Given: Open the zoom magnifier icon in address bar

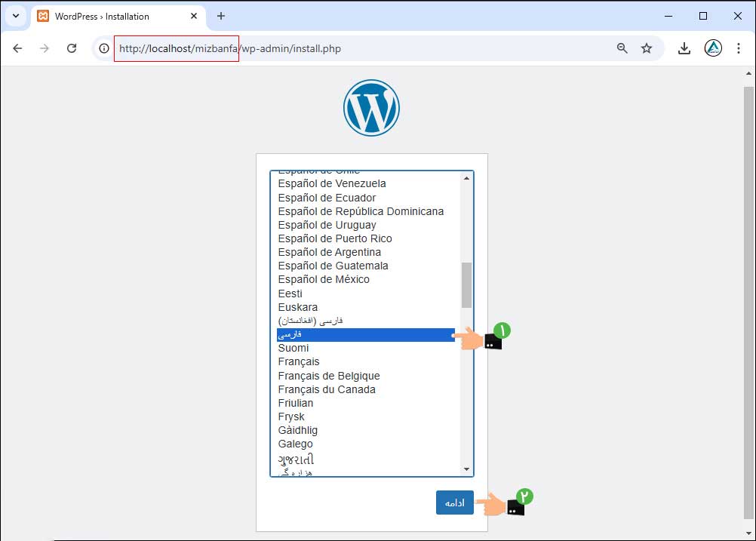Looking at the screenshot, I should pos(622,48).
